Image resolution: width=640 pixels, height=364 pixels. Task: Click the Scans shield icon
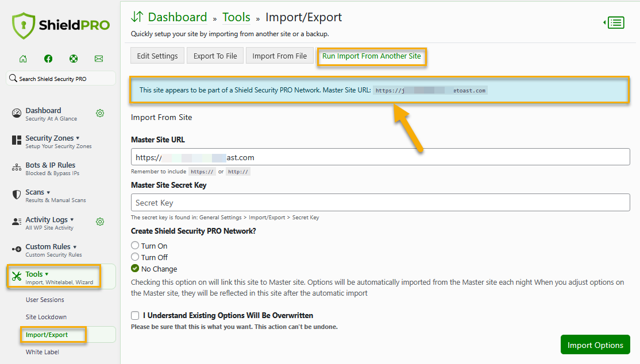click(x=16, y=195)
